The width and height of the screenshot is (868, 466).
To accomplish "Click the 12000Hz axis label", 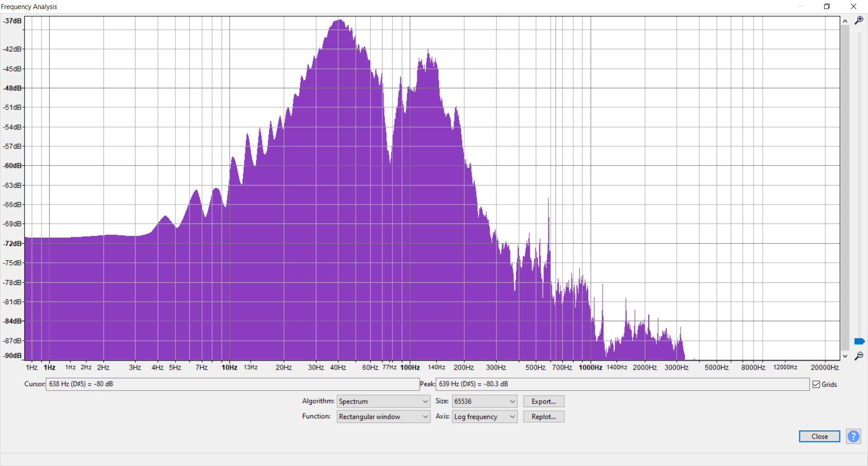I will 785,367.
